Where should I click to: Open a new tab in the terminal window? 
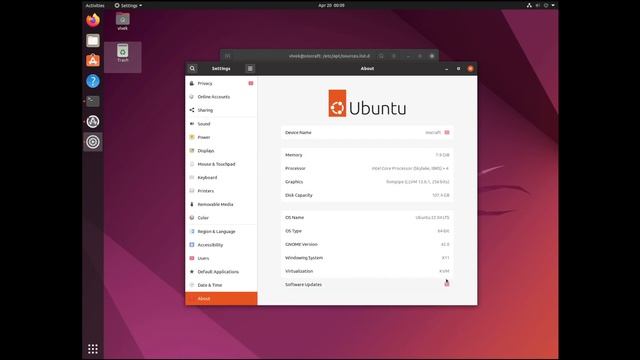pyautogui.click(x=228, y=56)
